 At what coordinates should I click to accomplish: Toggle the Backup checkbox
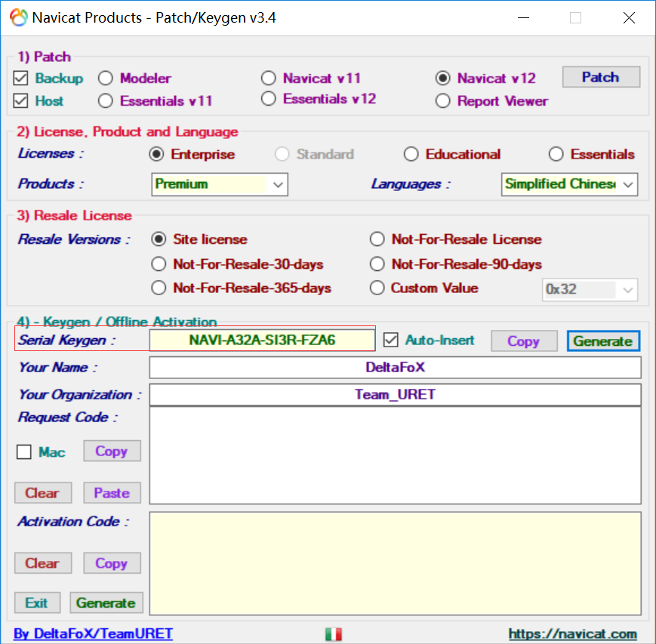point(21,78)
